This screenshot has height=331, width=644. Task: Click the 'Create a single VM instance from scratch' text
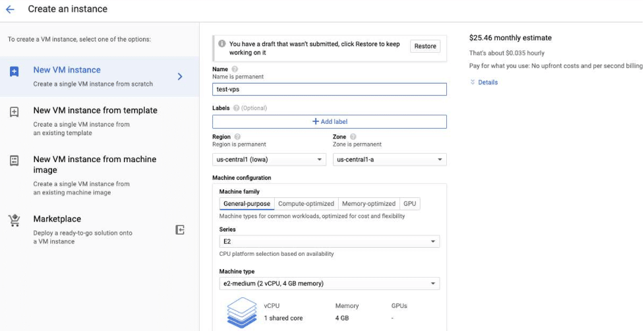tap(93, 84)
